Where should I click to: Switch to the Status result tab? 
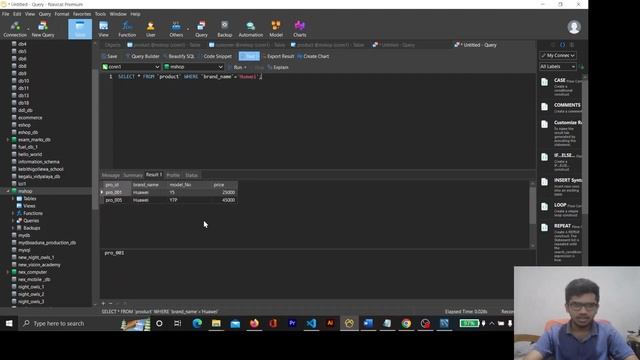191,175
